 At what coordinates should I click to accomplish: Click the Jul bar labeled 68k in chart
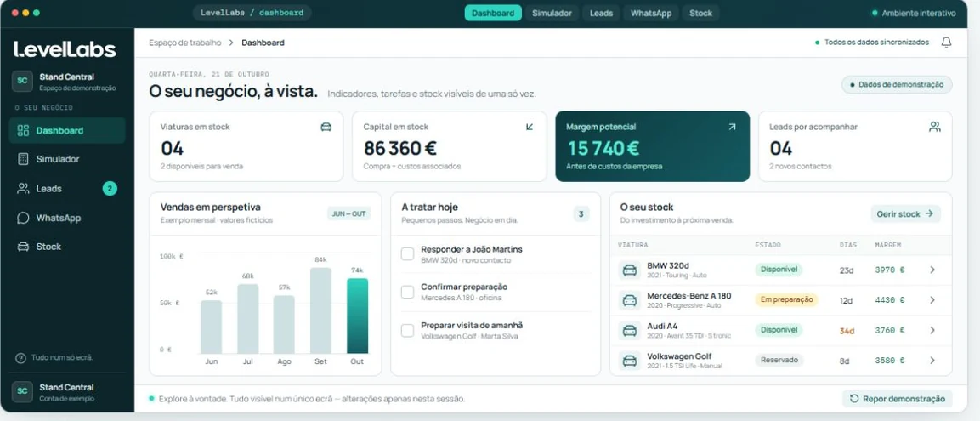[247, 319]
